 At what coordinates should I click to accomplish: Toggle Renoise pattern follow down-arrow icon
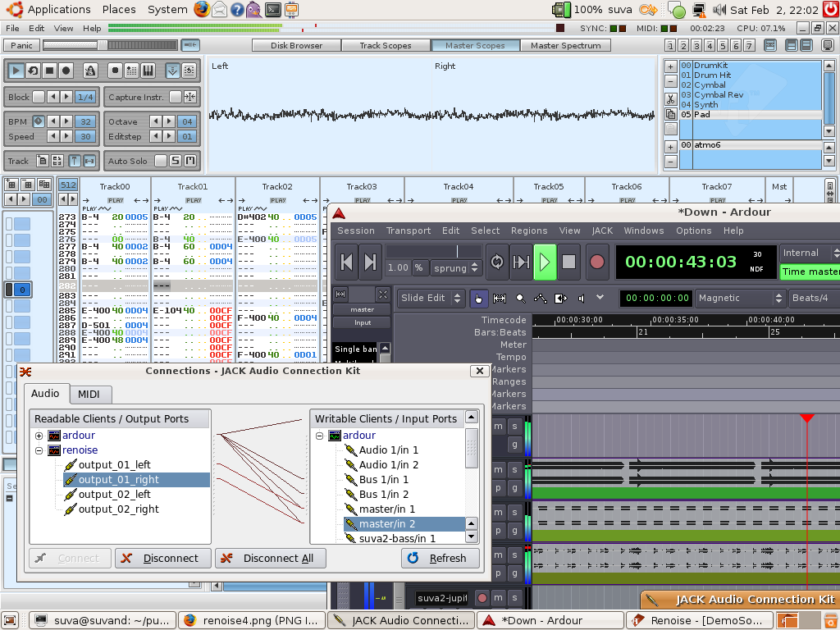pyautogui.click(x=172, y=71)
